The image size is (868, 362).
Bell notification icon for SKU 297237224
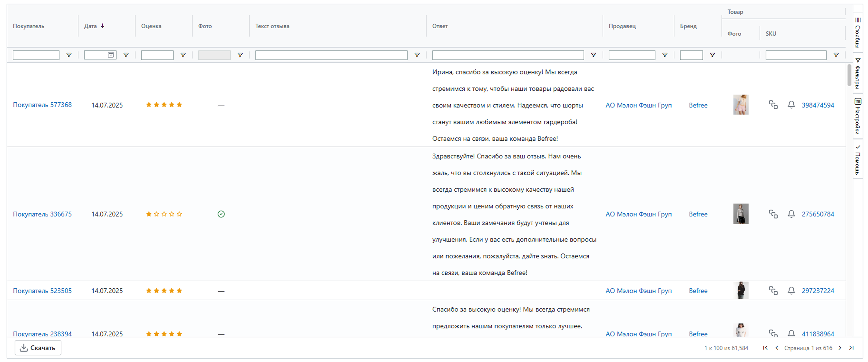coord(791,291)
